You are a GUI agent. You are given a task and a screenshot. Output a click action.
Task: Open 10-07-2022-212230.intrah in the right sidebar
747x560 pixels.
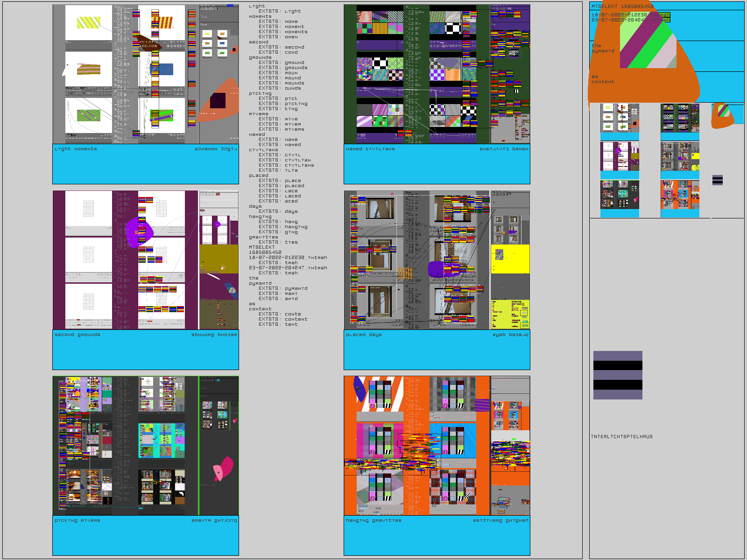point(630,15)
